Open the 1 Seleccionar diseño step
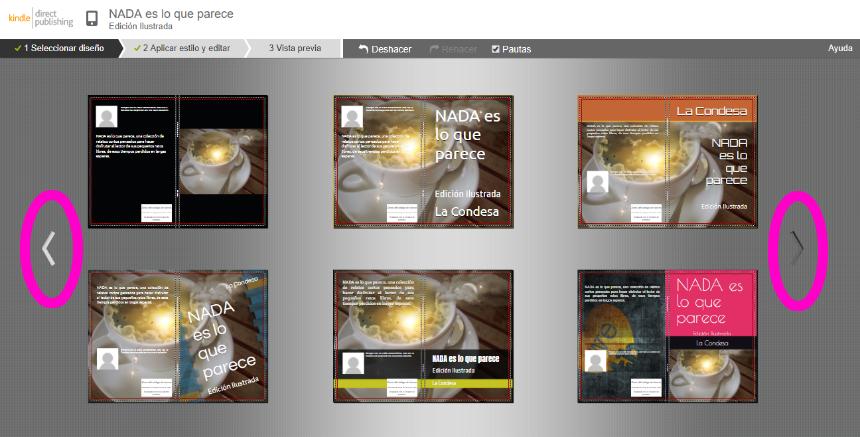Viewport: 860px width, 437px height. pos(59,49)
